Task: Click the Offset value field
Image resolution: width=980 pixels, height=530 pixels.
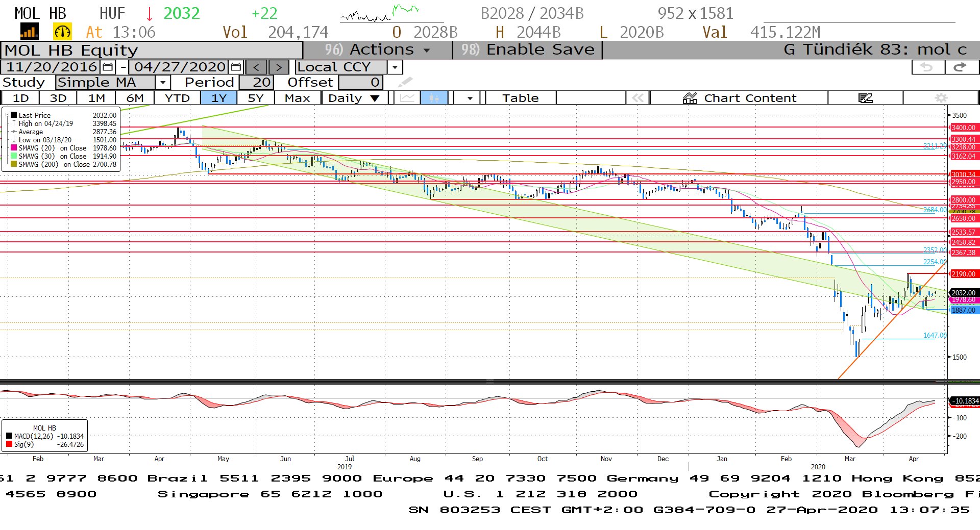Action: 360,82
